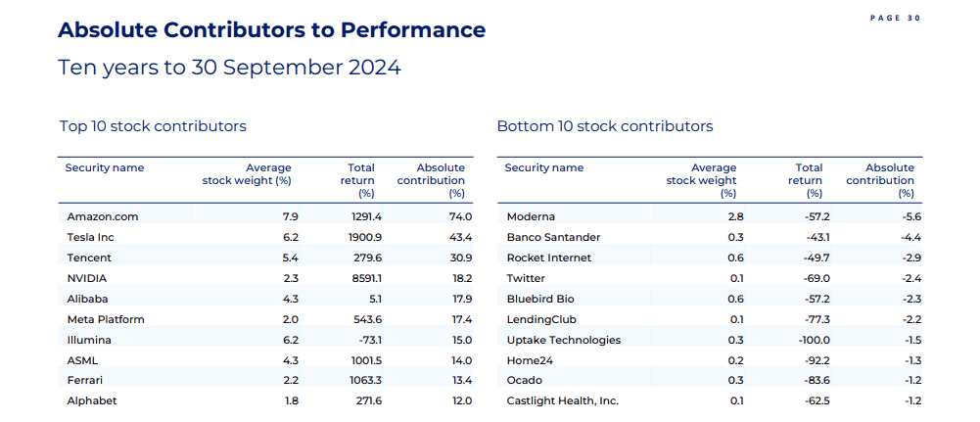
Task: Click the 'Absolute Contributors to Performance' title
Action: (271, 30)
